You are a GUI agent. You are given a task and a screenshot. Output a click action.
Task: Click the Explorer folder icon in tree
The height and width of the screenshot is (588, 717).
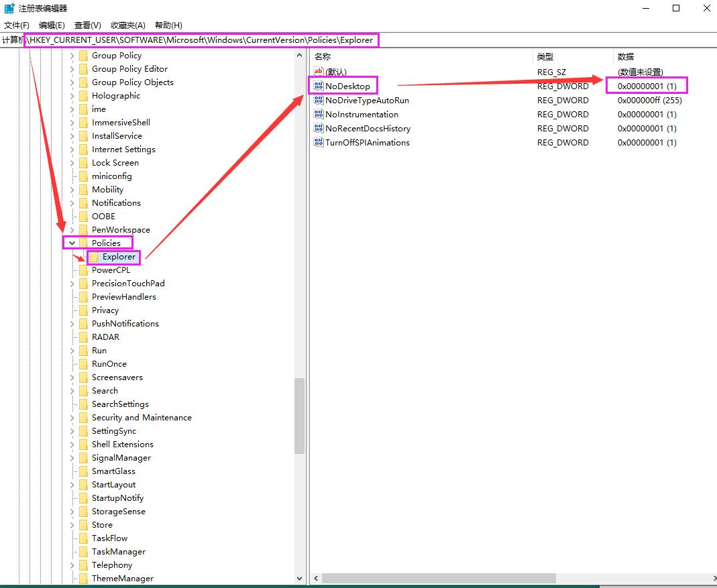(94, 257)
